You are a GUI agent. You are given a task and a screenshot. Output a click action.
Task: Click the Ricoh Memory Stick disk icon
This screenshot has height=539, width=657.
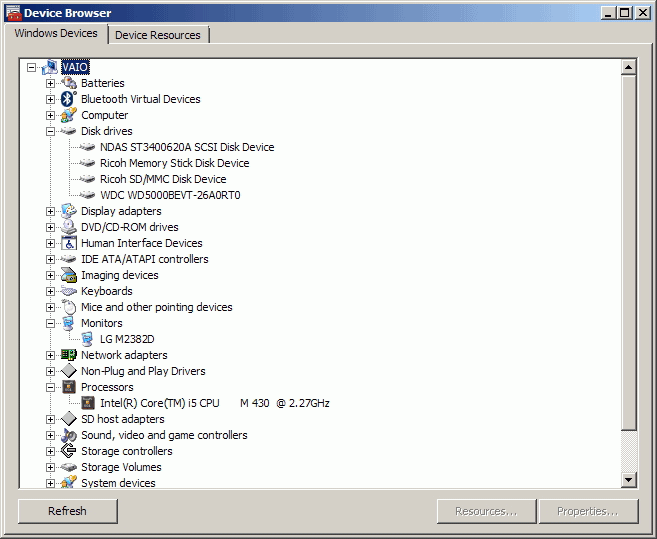click(x=88, y=163)
